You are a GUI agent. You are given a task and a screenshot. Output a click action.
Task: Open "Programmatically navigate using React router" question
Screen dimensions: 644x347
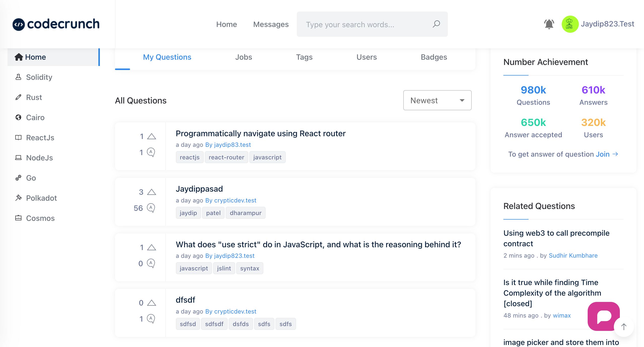coord(261,133)
